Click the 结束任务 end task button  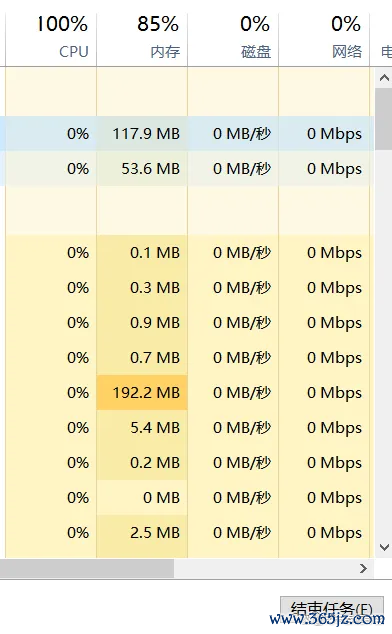332,610
